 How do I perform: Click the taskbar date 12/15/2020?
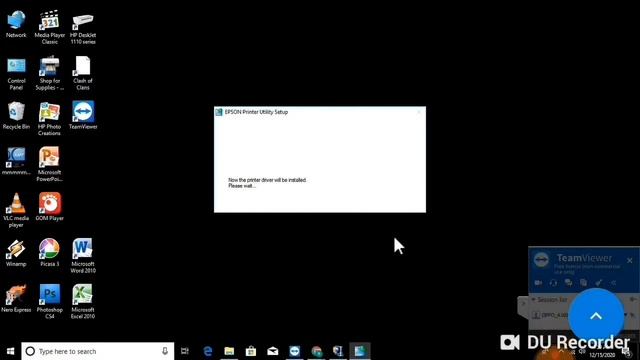[602, 355]
